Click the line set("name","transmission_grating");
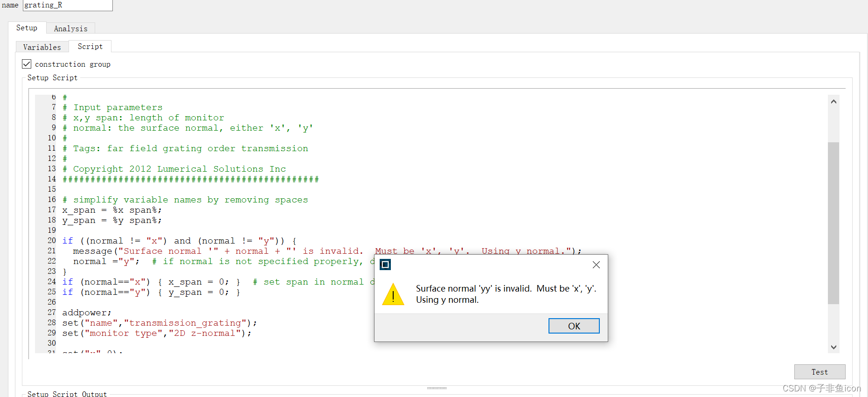868x397 pixels. tap(160, 323)
